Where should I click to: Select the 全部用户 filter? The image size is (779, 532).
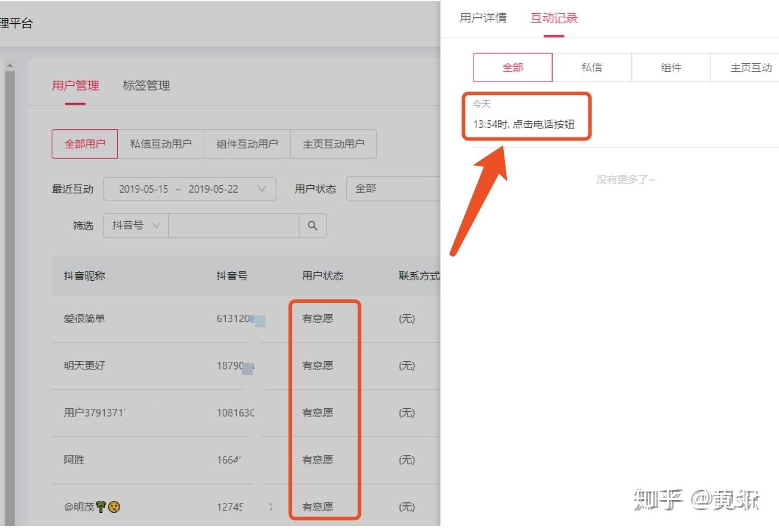[x=85, y=144]
